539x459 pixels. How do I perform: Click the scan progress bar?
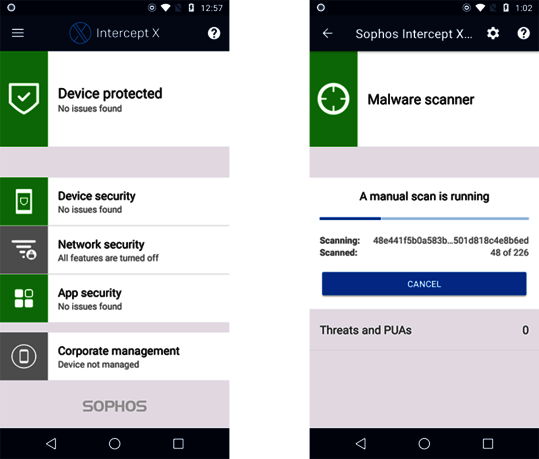(424, 218)
